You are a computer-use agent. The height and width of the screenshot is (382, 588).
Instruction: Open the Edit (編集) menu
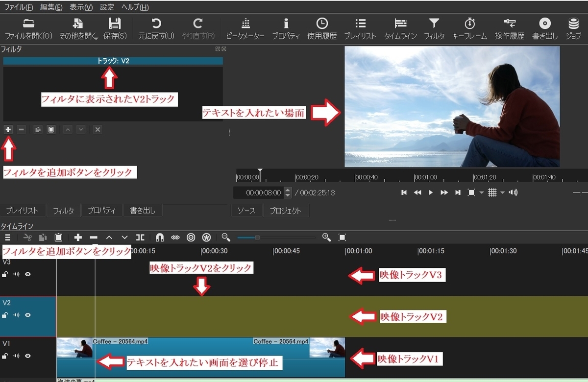(51, 7)
